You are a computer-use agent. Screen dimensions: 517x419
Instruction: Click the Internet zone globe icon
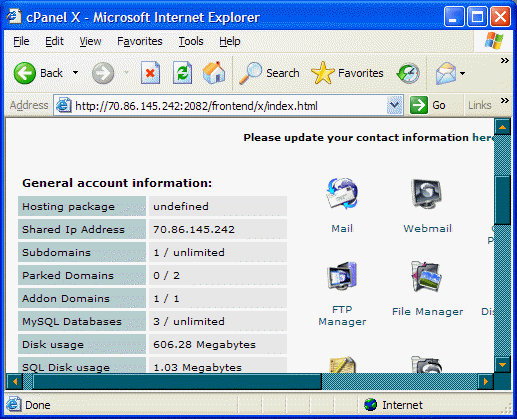coord(370,405)
